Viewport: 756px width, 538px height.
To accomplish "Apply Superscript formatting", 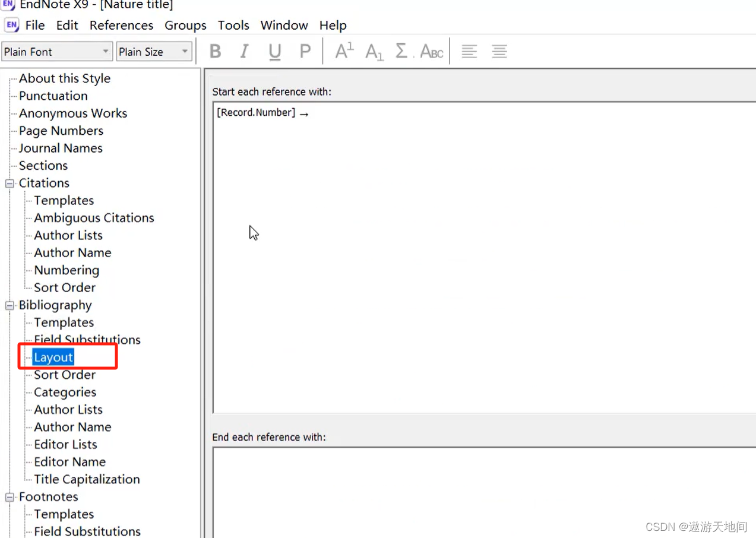I will click(344, 52).
